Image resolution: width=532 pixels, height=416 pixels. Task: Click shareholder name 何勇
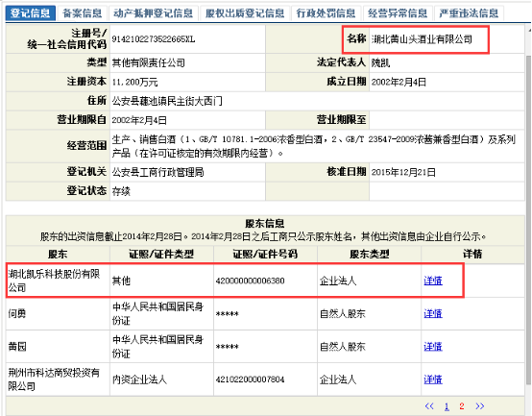coord(17,313)
